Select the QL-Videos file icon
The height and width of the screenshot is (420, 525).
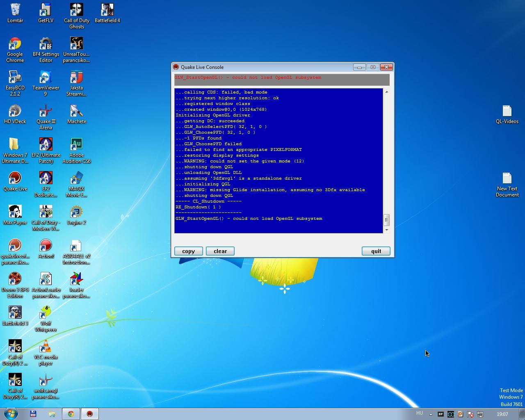(507, 114)
